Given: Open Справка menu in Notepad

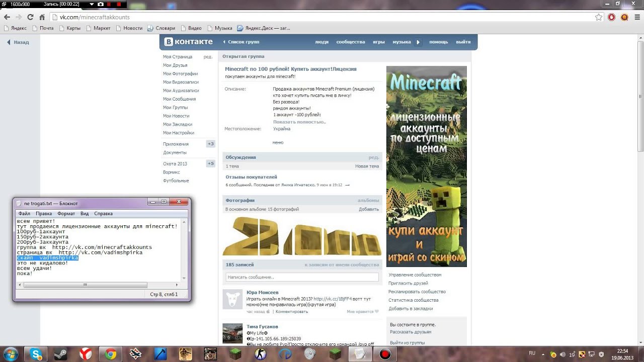Looking at the screenshot, I should [x=103, y=214].
